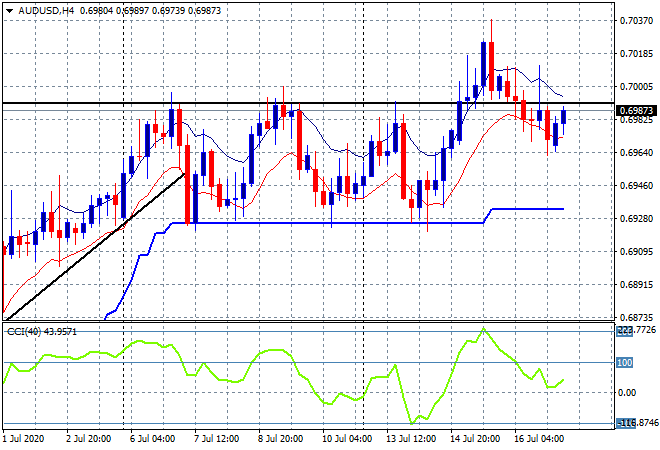Click the 8 Jul 20:00 time label

(280, 439)
